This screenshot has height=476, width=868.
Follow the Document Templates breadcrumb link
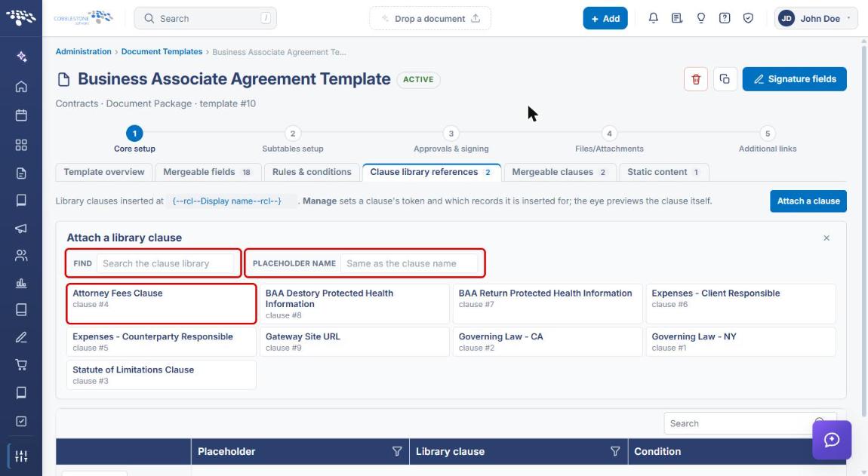tap(162, 51)
